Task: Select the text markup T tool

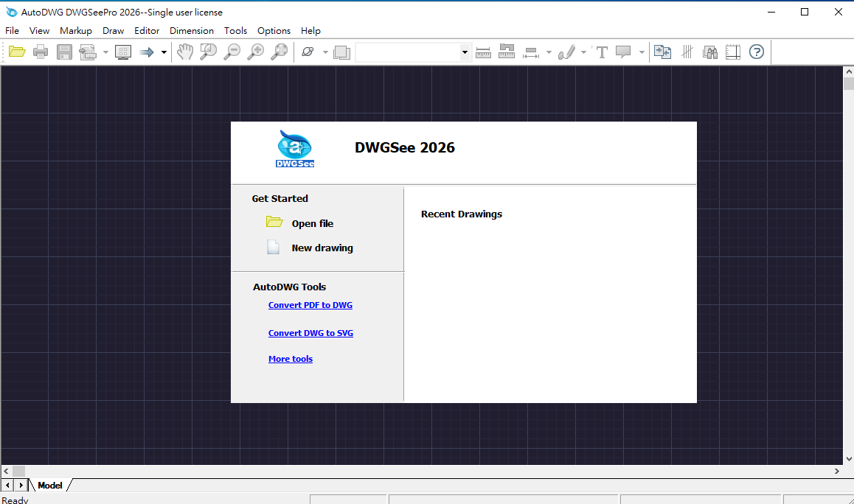Action: pyautogui.click(x=602, y=52)
